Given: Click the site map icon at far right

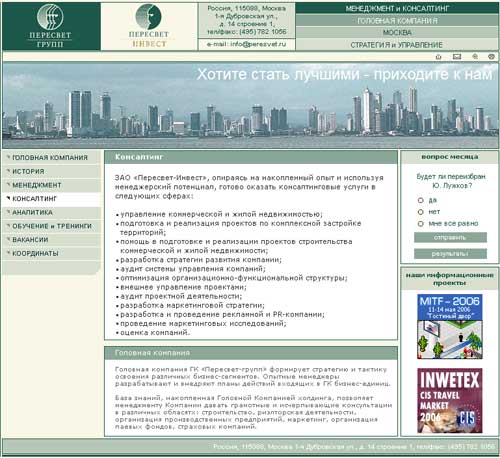Looking at the screenshot, I should click(x=491, y=57).
